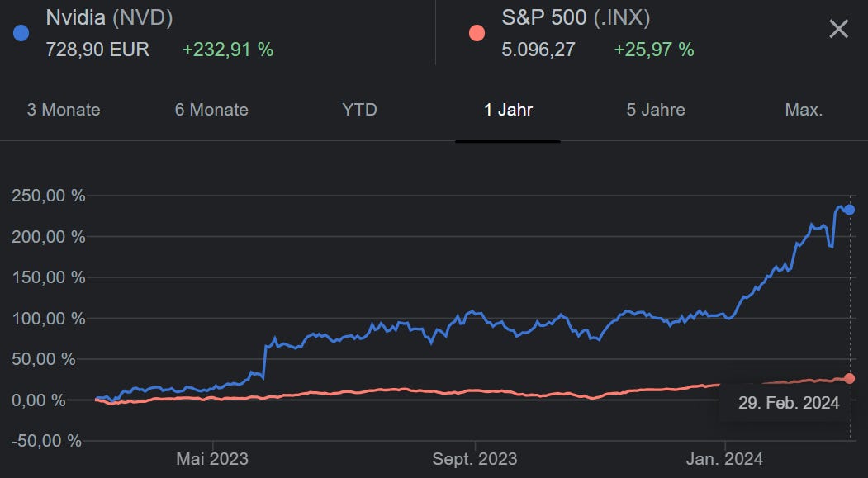Click the S&P 500 (.INX) title

tap(576, 17)
